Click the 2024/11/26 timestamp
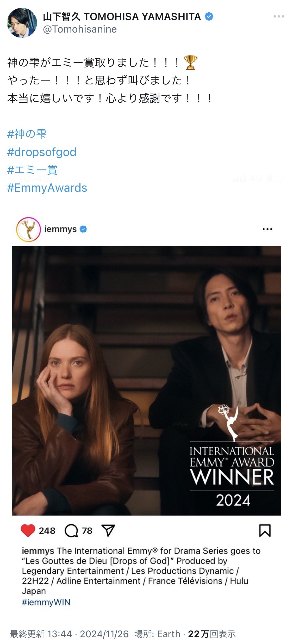Screen dimensions: 293x644 tap(104, 634)
